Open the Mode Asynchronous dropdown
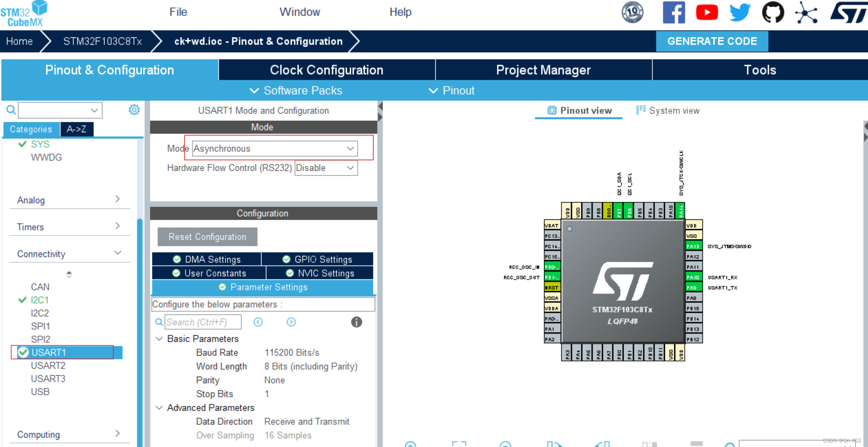The width and height of the screenshot is (868, 447). click(x=274, y=148)
